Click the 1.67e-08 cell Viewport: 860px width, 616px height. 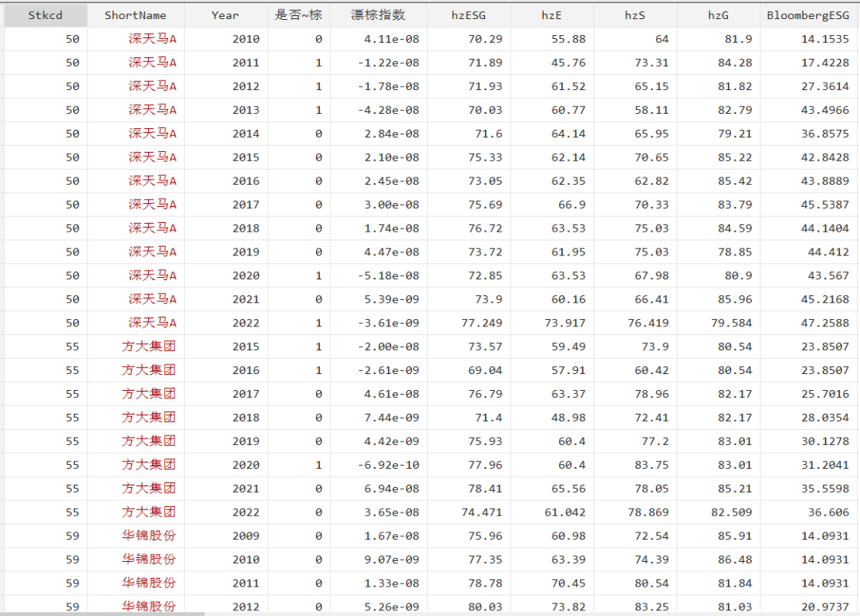coord(378,536)
